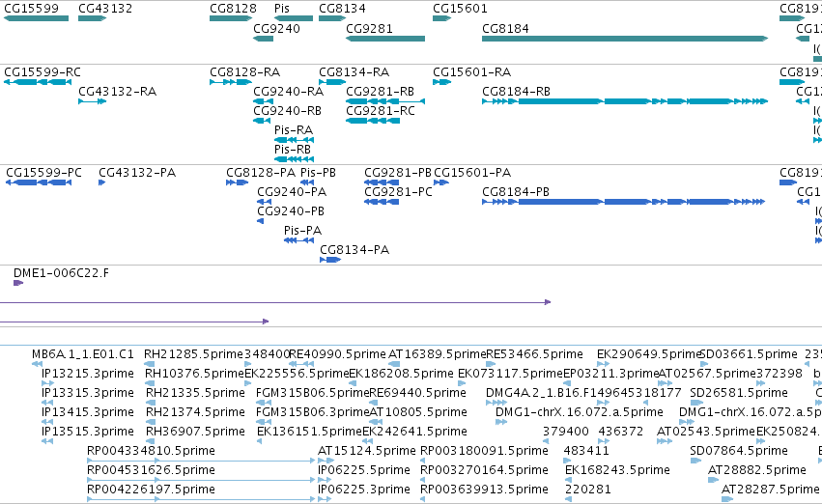Select the EK168243.5prime EST label
The height and width of the screenshot is (504, 822).
click(617, 470)
